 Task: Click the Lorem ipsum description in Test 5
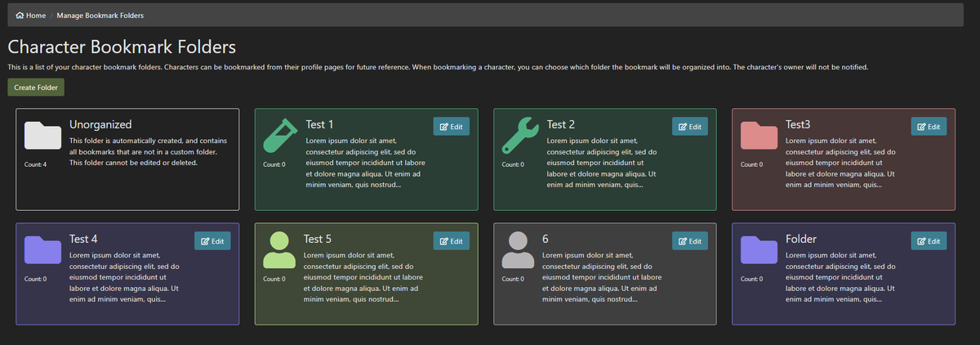click(x=363, y=277)
